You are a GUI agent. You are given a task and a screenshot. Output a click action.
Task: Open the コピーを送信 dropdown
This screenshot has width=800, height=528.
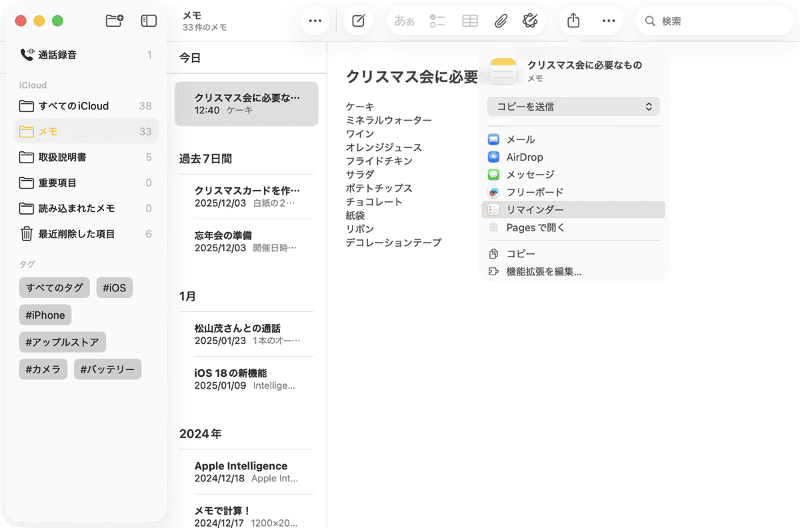coord(573,107)
